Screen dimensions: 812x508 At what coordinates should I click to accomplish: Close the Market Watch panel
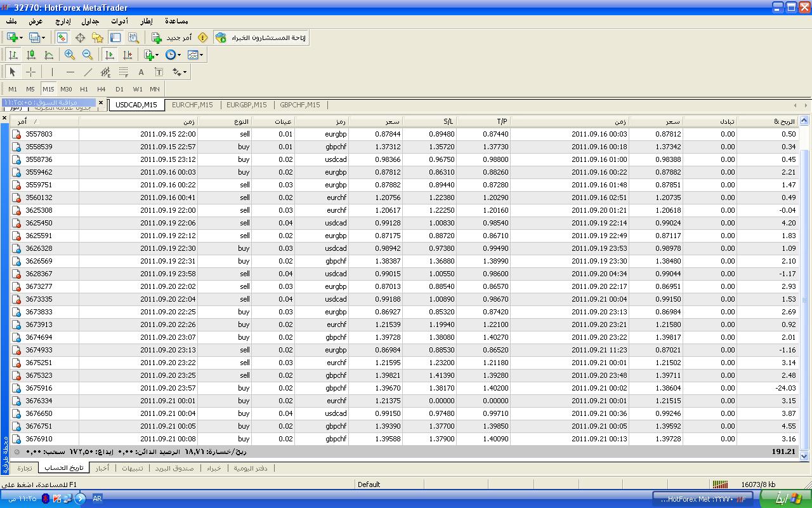coord(101,102)
